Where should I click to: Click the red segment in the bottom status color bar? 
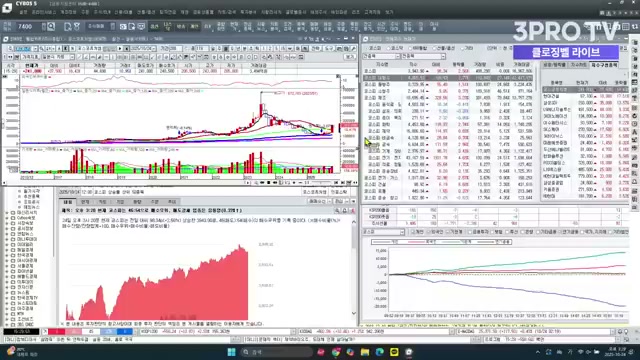(x=56, y=332)
